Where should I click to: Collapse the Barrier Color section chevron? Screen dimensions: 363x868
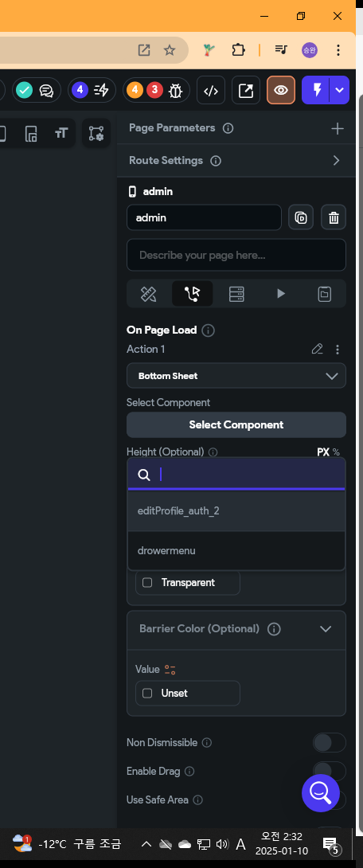click(326, 629)
